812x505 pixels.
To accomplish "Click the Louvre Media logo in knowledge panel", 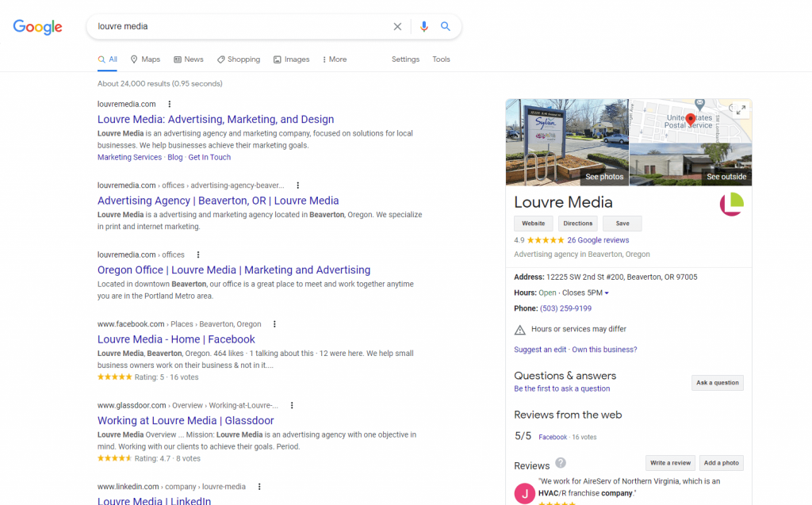I will click(732, 204).
